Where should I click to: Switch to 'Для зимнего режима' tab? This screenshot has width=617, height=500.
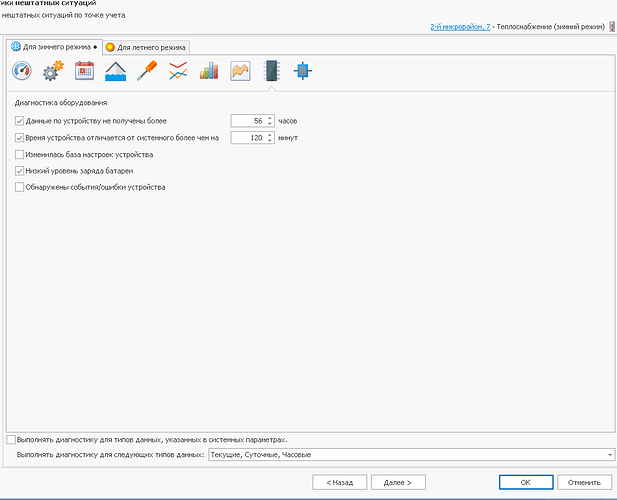(54, 47)
